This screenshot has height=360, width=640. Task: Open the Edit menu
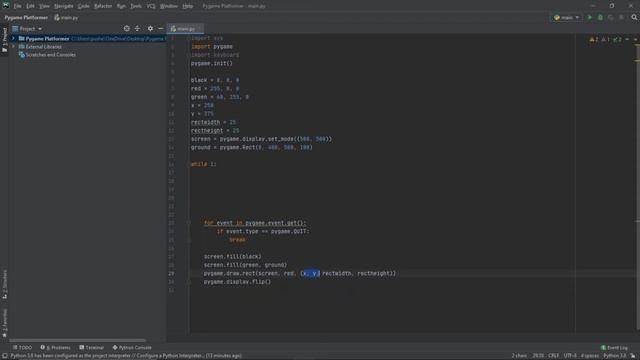point(30,6)
